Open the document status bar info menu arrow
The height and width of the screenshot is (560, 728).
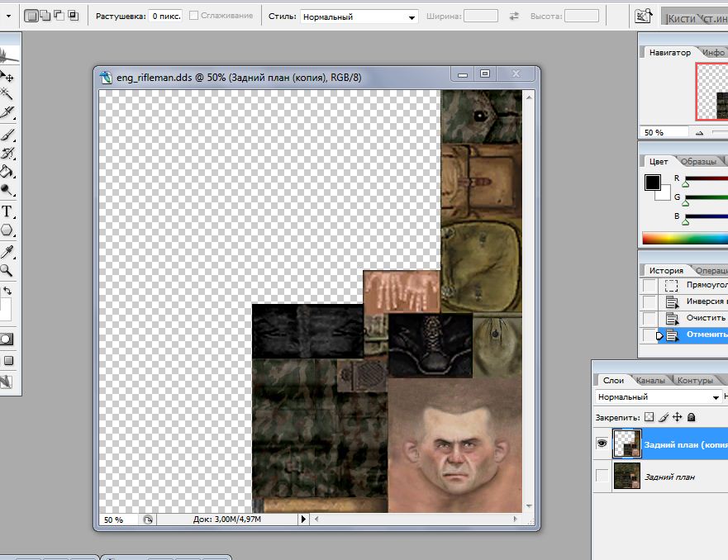tap(303, 520)
